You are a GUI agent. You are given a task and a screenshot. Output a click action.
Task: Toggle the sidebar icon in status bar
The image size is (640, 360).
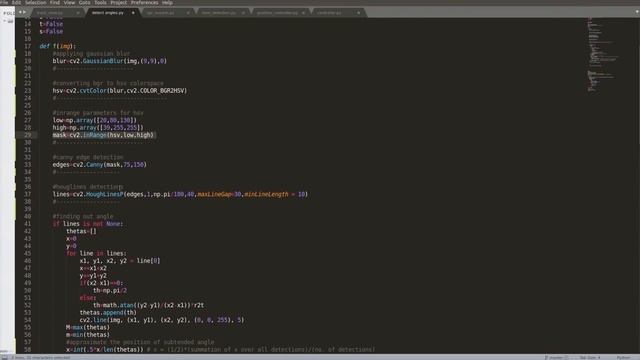[4, 357]
